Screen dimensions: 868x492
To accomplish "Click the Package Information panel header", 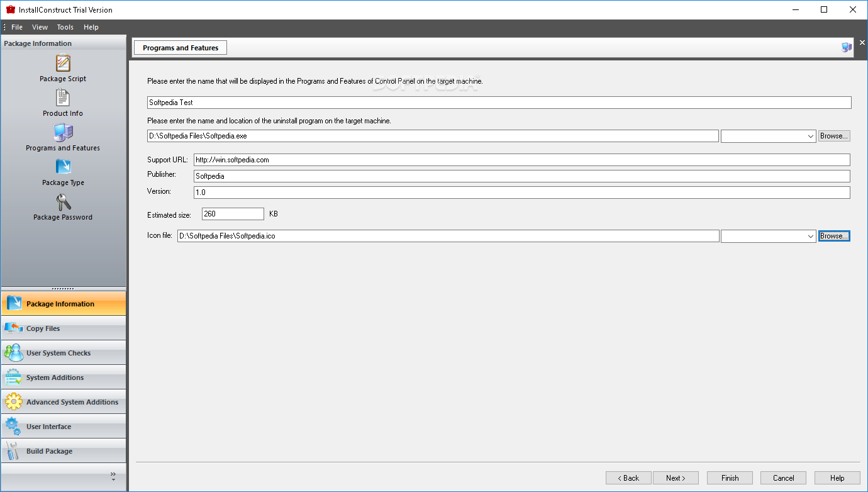I will point(63,43).
